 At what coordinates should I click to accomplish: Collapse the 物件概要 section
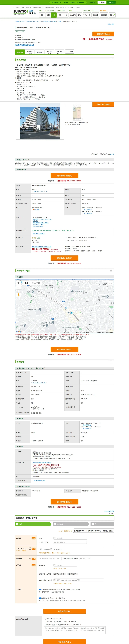pos(111,362)
